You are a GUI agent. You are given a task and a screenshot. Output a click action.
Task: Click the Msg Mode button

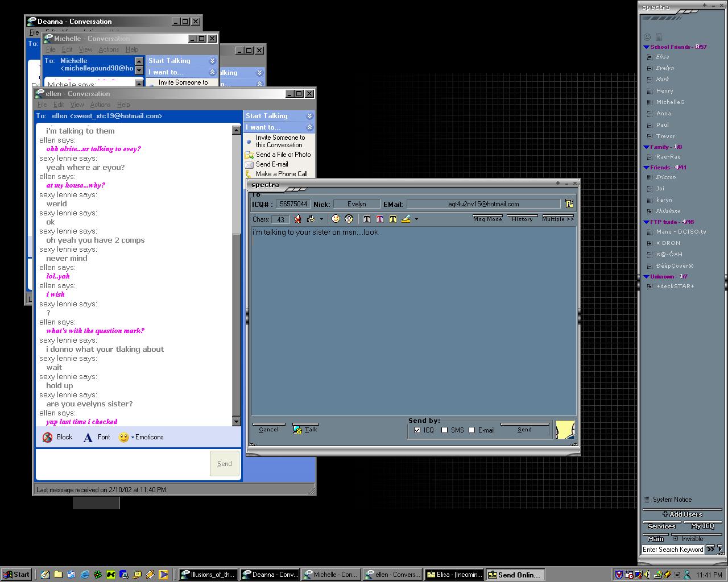click(x=487, y=219)
